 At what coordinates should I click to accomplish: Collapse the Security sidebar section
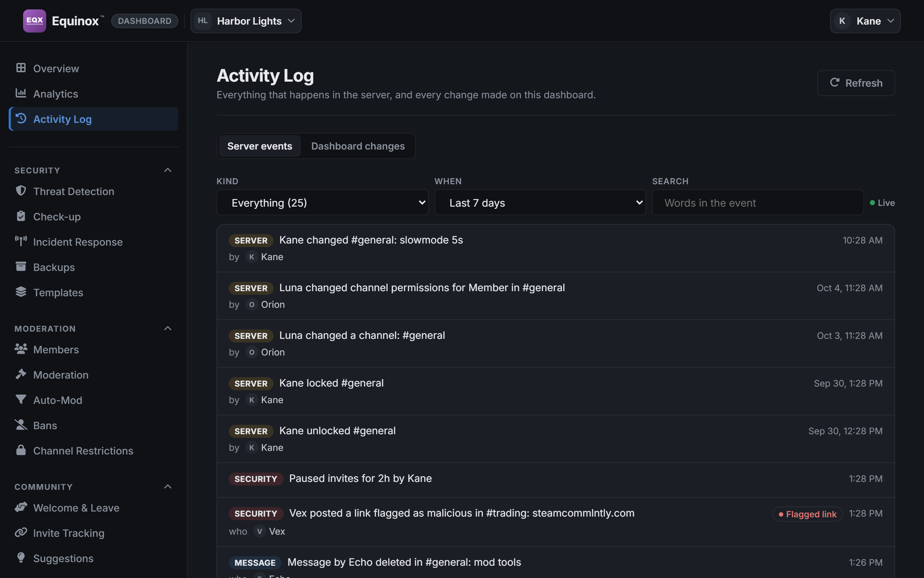pyautogui.click(x=167, y=170)
